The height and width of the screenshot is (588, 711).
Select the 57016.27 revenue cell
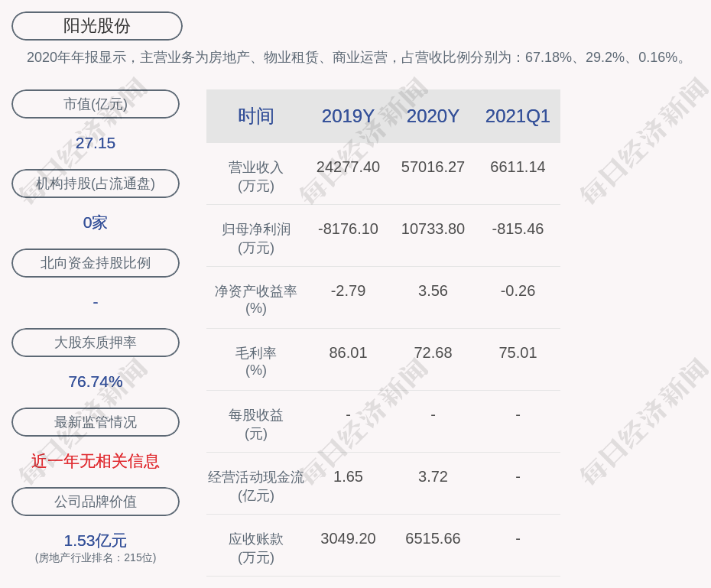(x=433, y=167)
